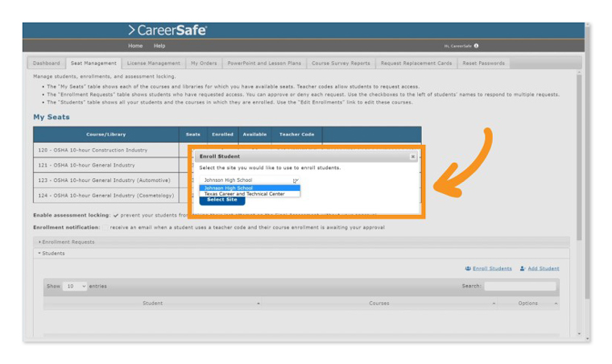The image size is (612, 364).
Task: Click the Available column header
Action: 254,134
